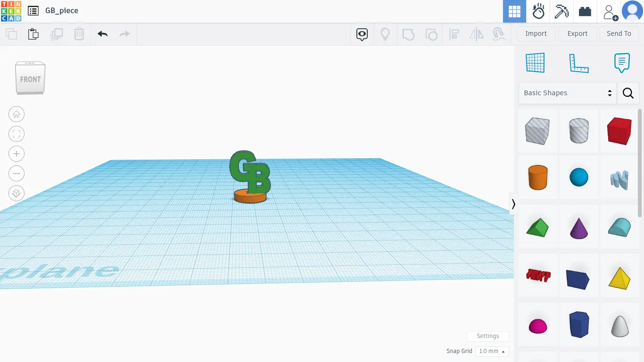
Task: Change the Snap Grid value dropdown
Action: pos(492,351)
